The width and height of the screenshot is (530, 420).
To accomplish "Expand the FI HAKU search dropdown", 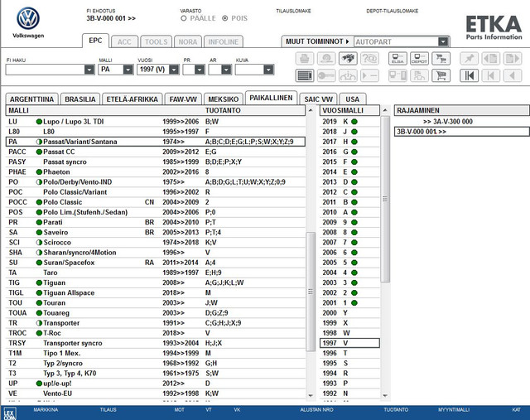I will [x=89, y=70].
